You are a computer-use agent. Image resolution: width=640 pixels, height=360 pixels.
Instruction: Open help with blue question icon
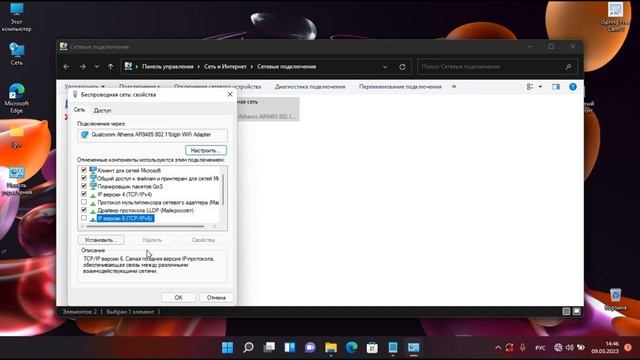[x=573, y=87]
